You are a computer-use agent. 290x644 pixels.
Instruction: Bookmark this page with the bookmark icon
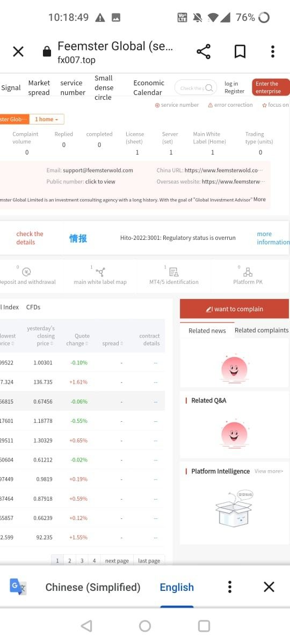point(240,52)
